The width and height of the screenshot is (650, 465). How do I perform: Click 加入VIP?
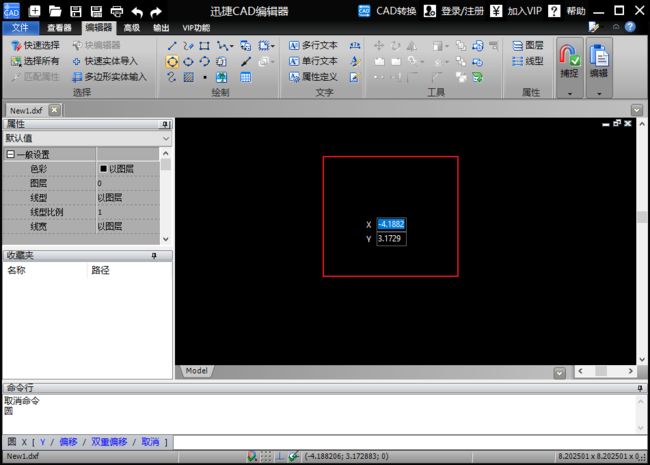[517, 11]
